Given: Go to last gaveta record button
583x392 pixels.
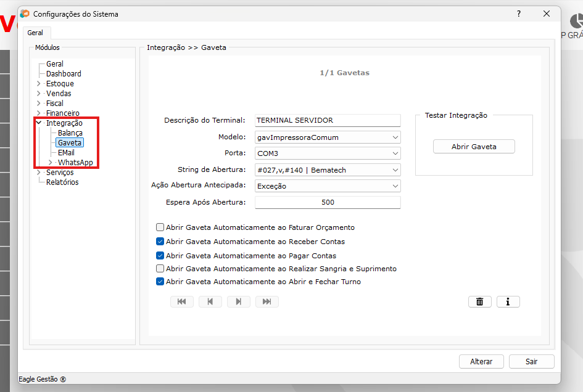Looking at the screenshot, I should [267, 301].
